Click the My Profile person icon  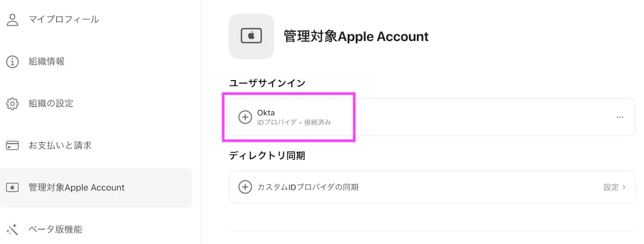click(x=12, y=19)
